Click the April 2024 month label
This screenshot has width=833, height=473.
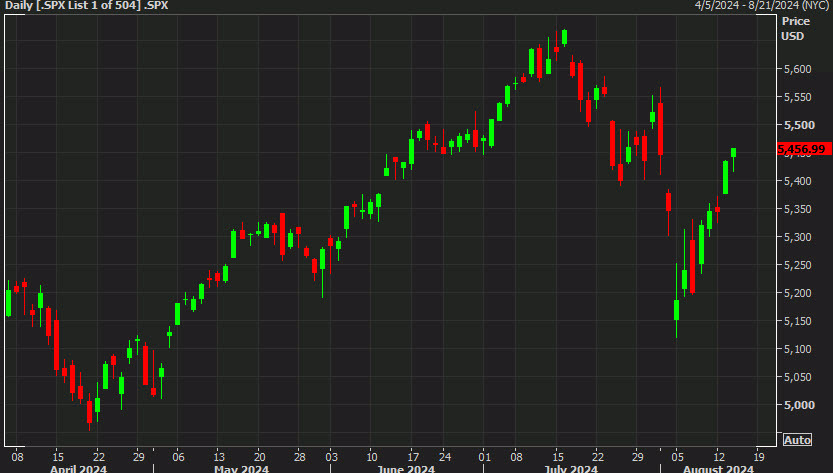tap(78, 469)
